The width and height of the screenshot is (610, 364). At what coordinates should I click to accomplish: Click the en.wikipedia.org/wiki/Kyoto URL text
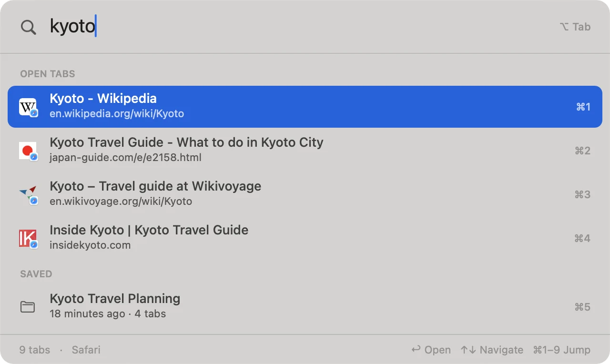pyautogui.click(x=117, y=114)
